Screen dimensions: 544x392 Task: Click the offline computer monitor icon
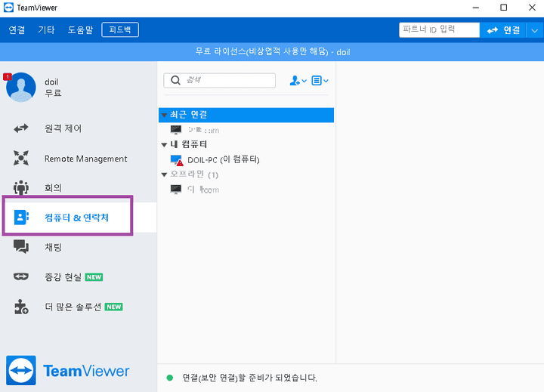(176, 190)
